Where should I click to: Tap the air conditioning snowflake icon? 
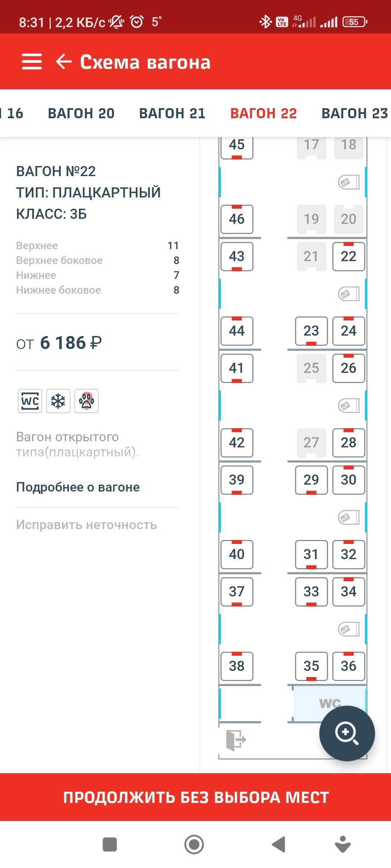[x=58, y=401]
